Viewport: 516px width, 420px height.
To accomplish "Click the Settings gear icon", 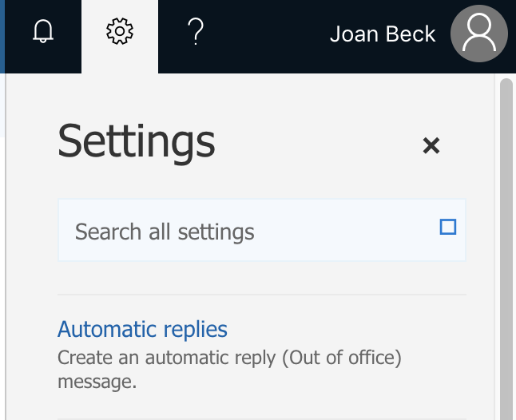I will 120,32.
